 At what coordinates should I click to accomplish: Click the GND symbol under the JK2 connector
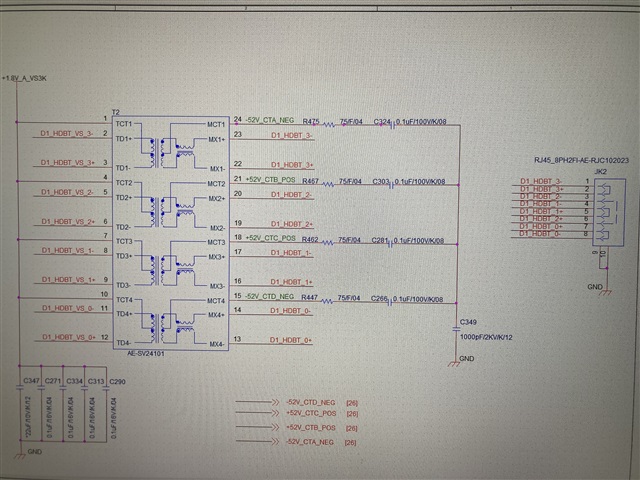(x=607, y=292)
